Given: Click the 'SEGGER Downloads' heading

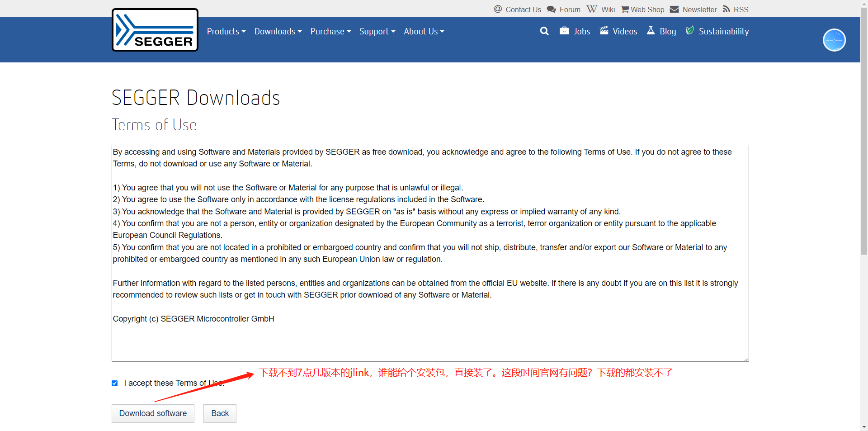Looking at the screenshot, I should pyautogui.click(x=196, y=98).
